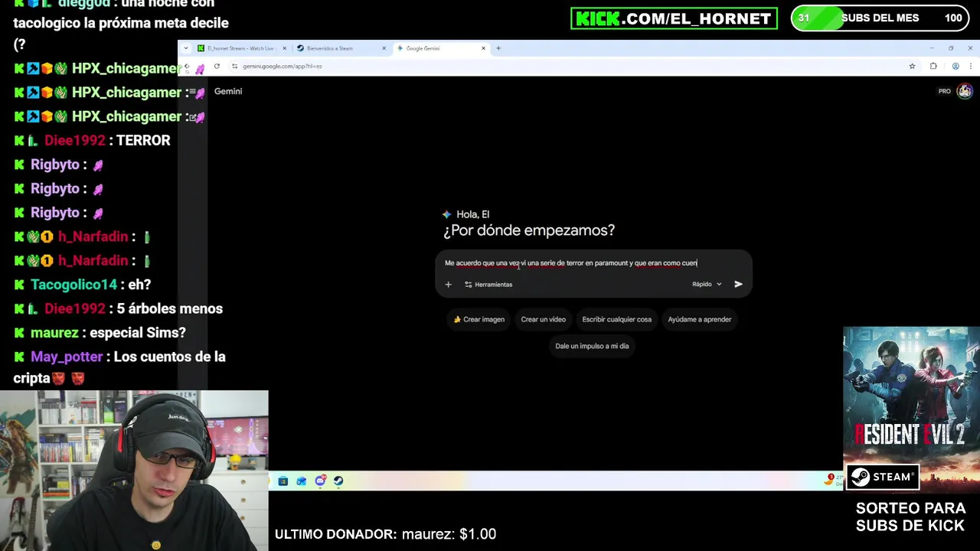Expand the Rápido model selector dropdown
980x551 pixels.
tap(707, 284)
